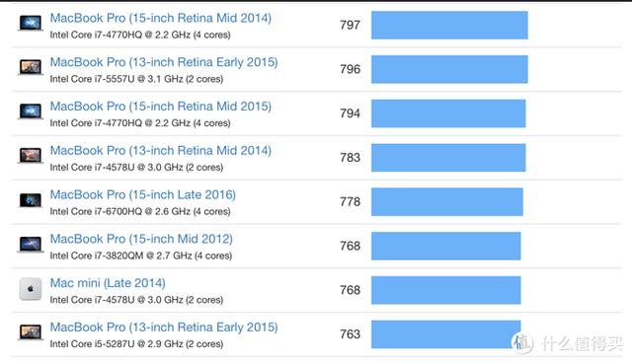Screen dimensions: 632x364
Task: Open the MacBook Pro 13-inch link on the i5-5287U row
Action: tap(164, 328)
